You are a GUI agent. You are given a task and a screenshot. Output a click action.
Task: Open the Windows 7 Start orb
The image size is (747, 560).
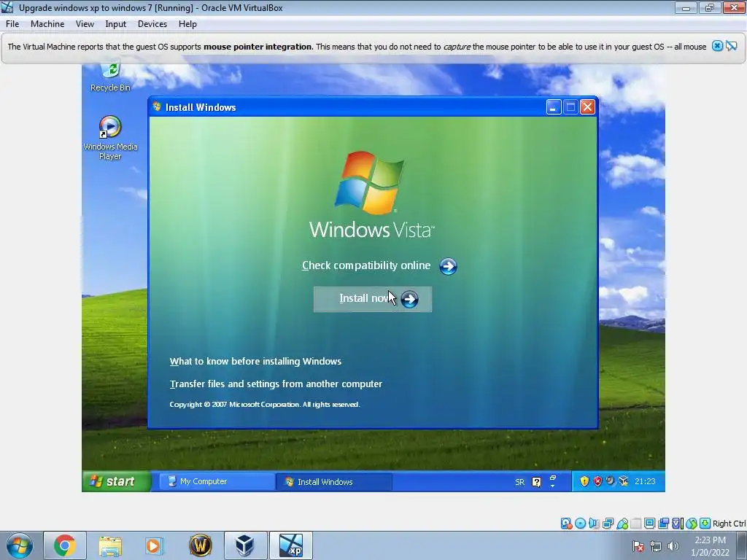point(20,545)
